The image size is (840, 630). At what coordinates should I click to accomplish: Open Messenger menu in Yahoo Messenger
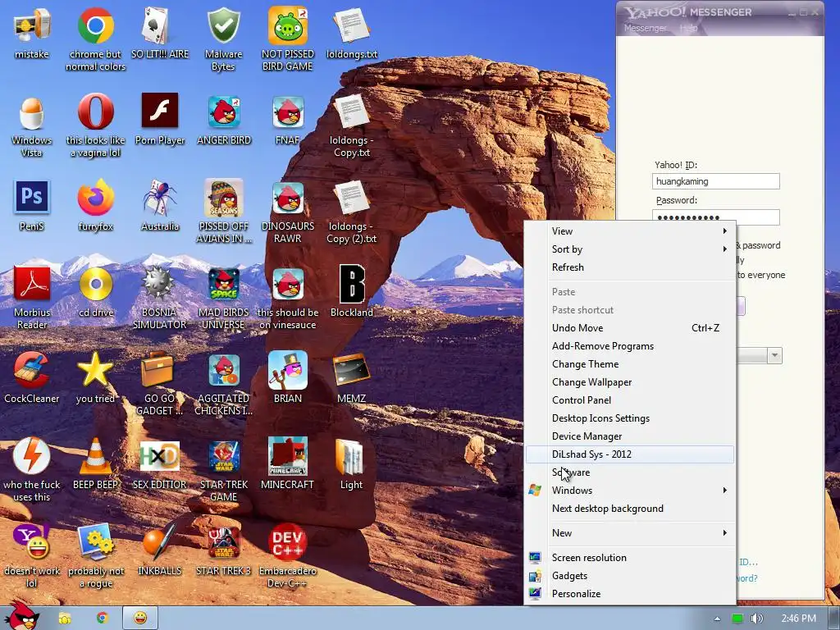click(646, 28)
